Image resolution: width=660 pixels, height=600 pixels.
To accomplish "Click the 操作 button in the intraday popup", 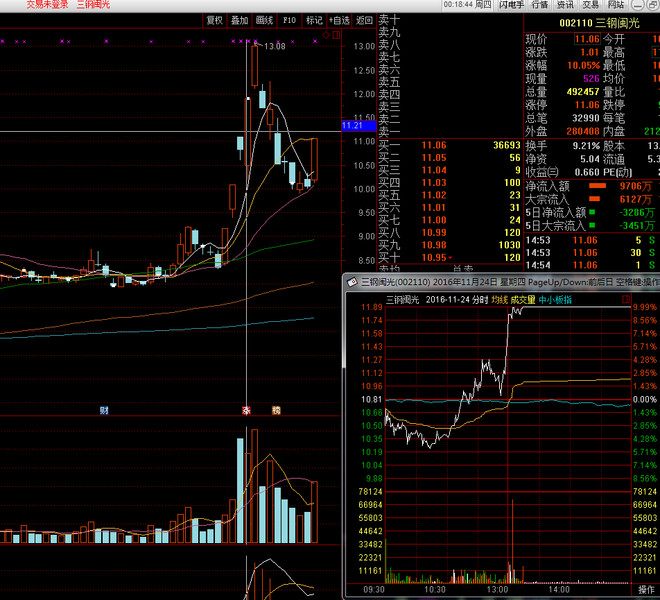I will click(646, 589).
